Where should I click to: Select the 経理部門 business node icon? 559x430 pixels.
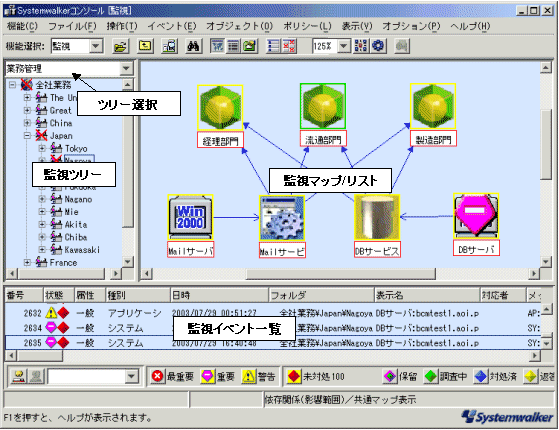click(x=220, y=107)
